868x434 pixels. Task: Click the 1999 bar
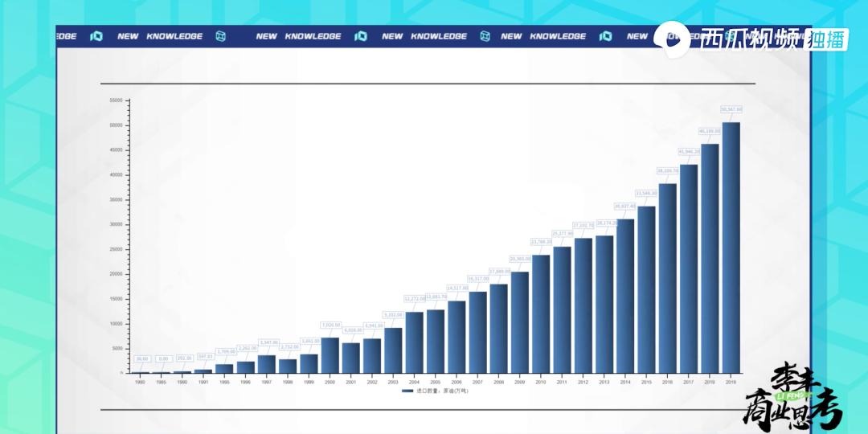(x=309, y=364)
